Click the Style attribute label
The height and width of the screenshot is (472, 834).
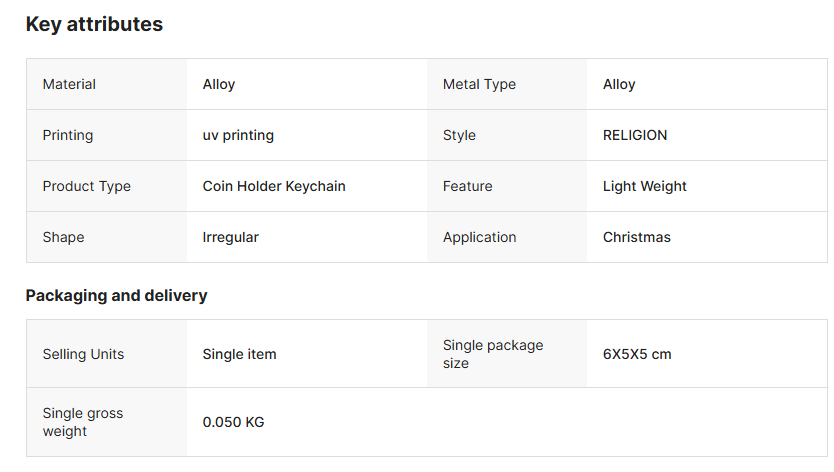(459, 135)
